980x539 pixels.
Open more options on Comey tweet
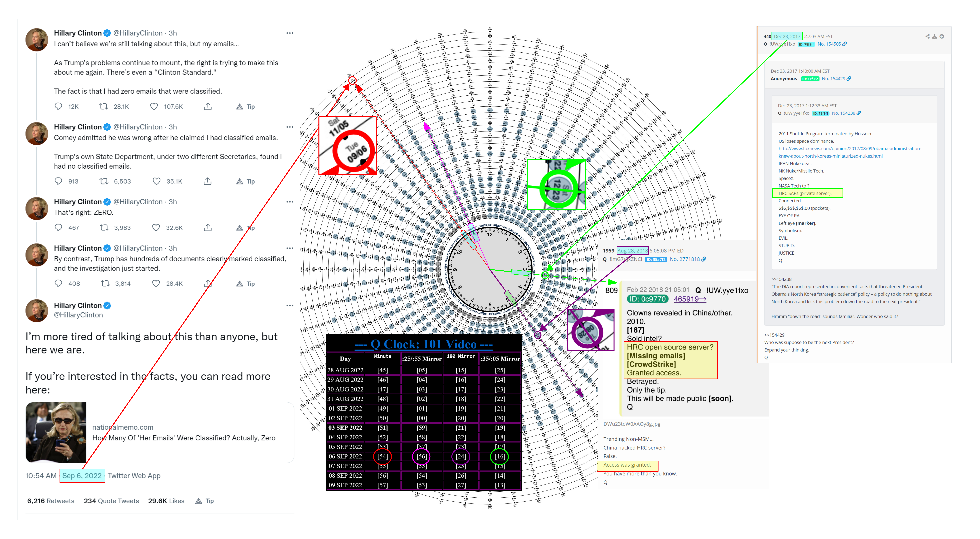pyautogui.click(x=290, y=127)
